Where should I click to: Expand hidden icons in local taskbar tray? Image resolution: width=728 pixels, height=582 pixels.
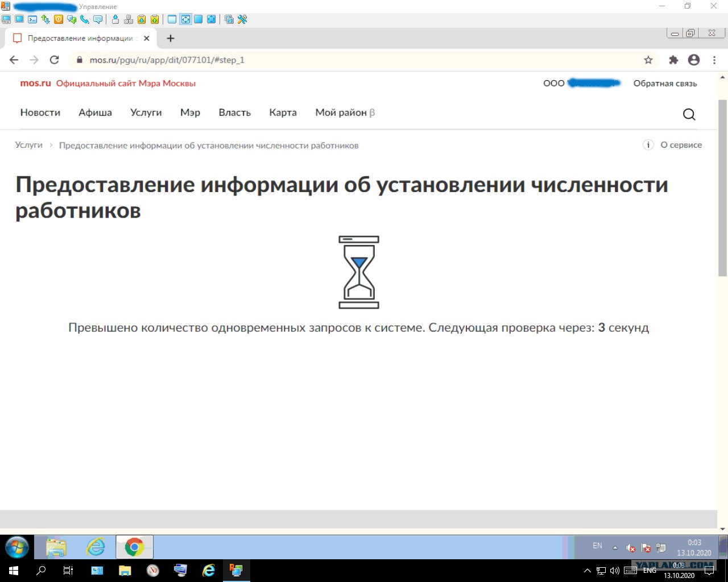(x=588, y=571)
